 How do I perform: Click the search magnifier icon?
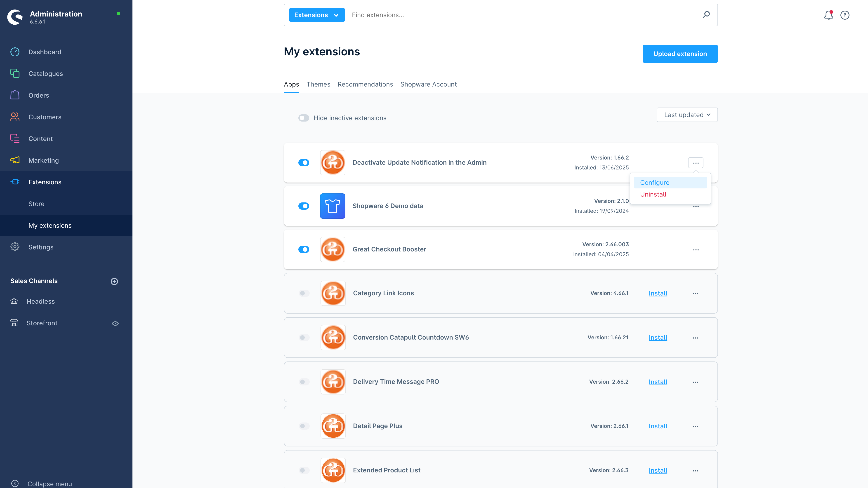(706, 15)
